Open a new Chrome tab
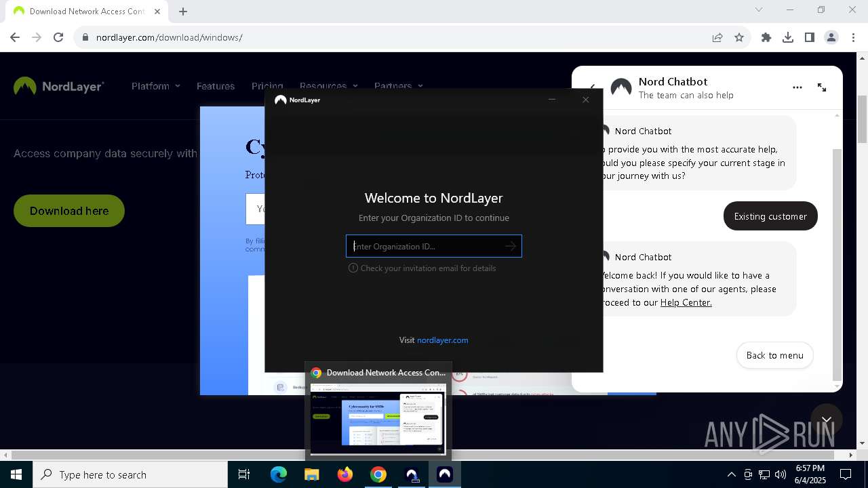 [183, 11]
